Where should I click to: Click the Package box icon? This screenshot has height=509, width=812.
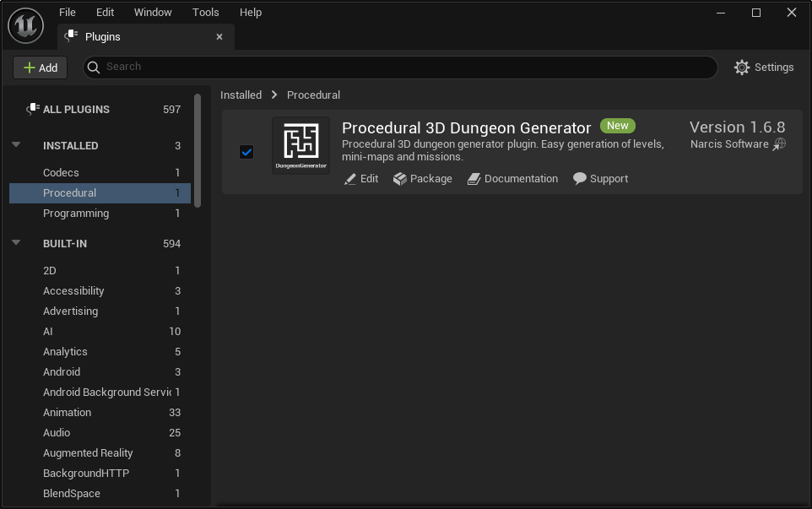tap(399, 179)
